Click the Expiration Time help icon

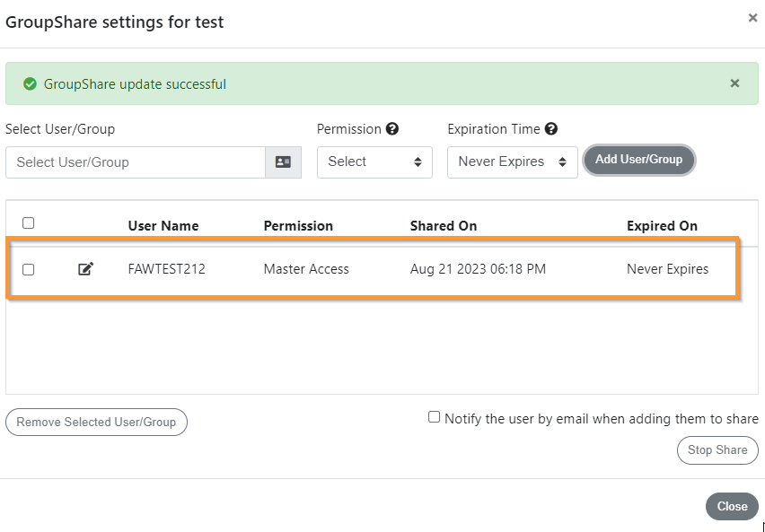tap(551, 128)
